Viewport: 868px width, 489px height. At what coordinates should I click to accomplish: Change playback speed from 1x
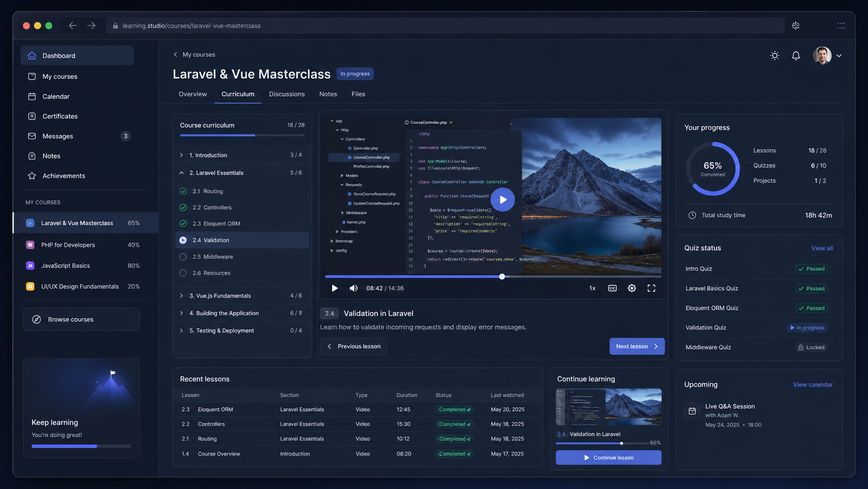point(592,288)
